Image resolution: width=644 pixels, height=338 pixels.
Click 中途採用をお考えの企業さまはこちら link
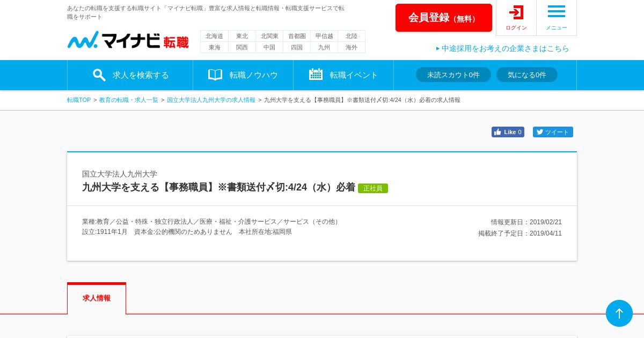503,48
